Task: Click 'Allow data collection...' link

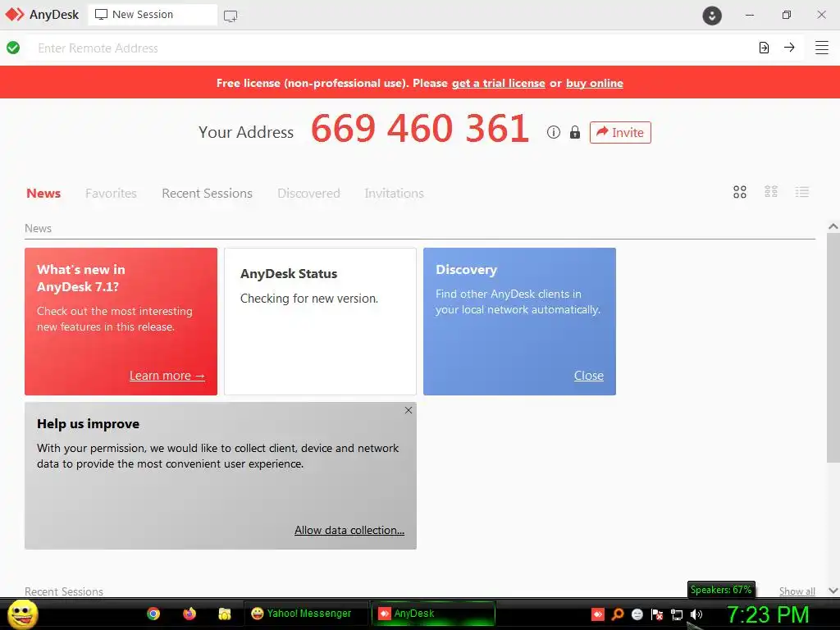Action: click(349, 530)
